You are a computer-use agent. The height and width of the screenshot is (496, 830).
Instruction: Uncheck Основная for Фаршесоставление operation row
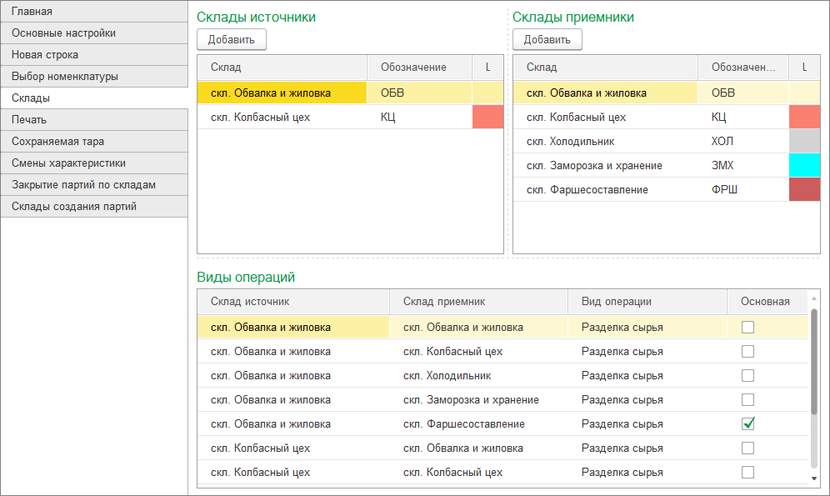click(747, 424)
